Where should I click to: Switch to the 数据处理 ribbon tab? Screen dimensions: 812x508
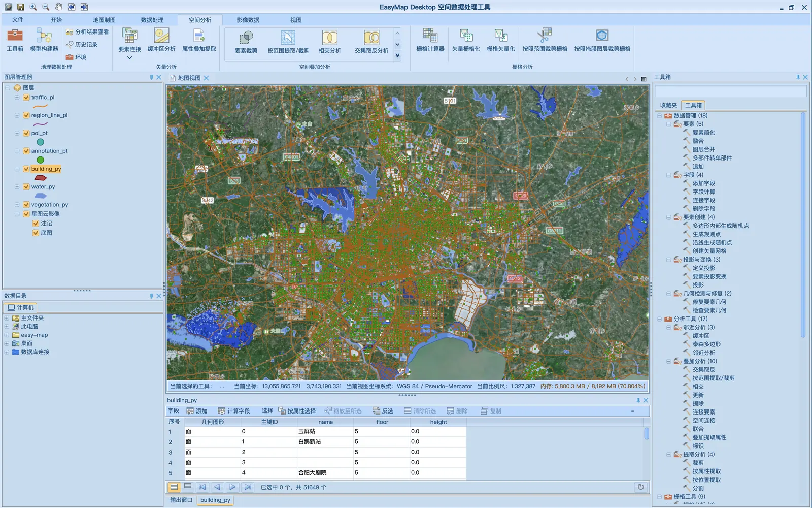pos(152,20)
